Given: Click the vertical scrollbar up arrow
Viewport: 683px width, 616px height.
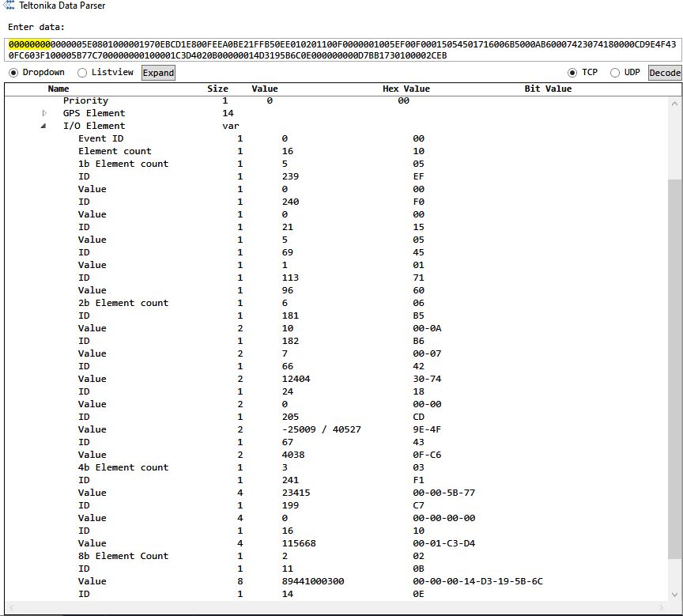Looking at the screenshot, I should (x=674, y=104).
